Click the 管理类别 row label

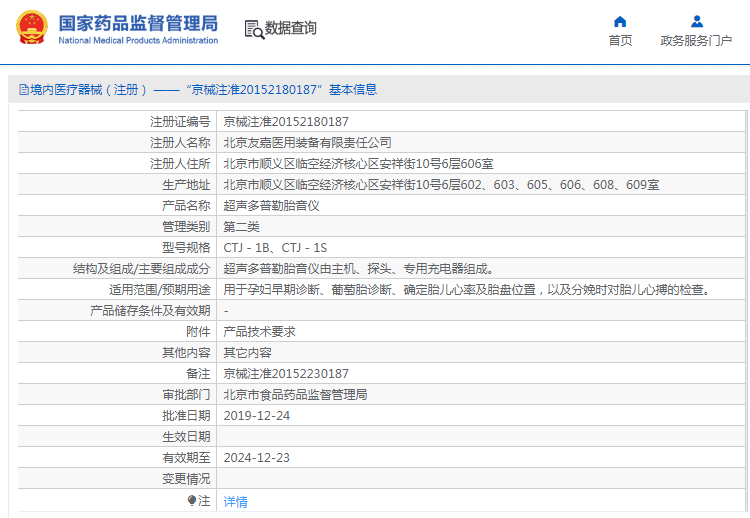[186, 227]
